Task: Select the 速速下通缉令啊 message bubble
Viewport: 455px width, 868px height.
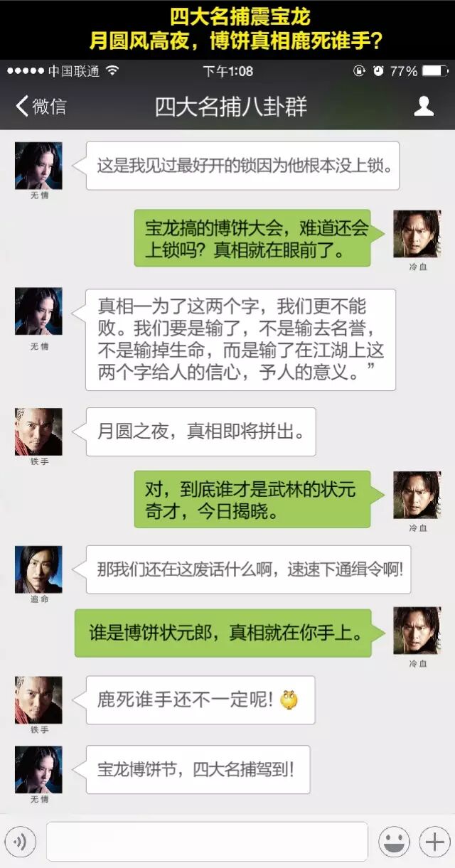Action: [247, 569]
